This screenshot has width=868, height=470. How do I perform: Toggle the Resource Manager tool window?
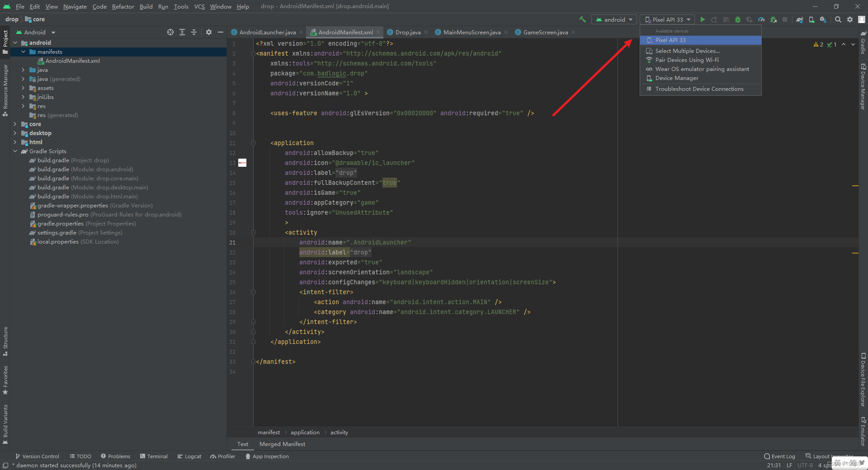[x=5, y=89]
